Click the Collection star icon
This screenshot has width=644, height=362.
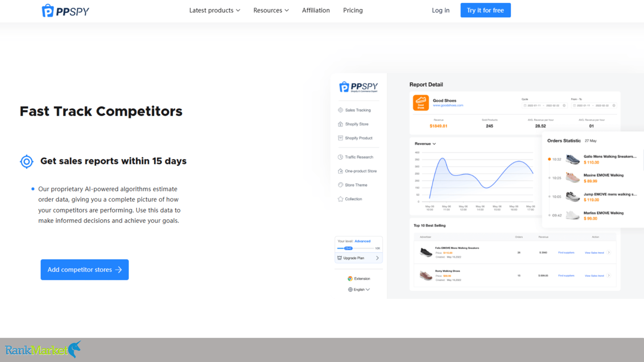click(x=340, y=199)
